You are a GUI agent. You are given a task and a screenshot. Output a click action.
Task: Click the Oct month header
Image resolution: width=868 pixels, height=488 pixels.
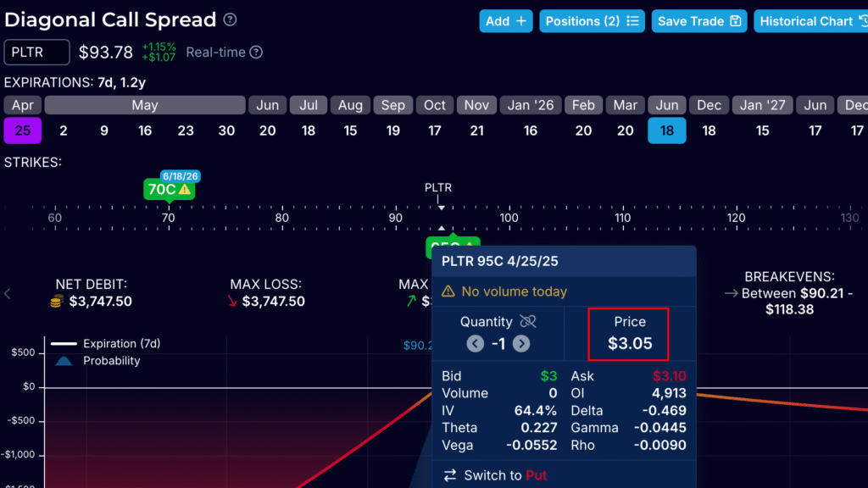pyautogui.click(x=435, y=105)
